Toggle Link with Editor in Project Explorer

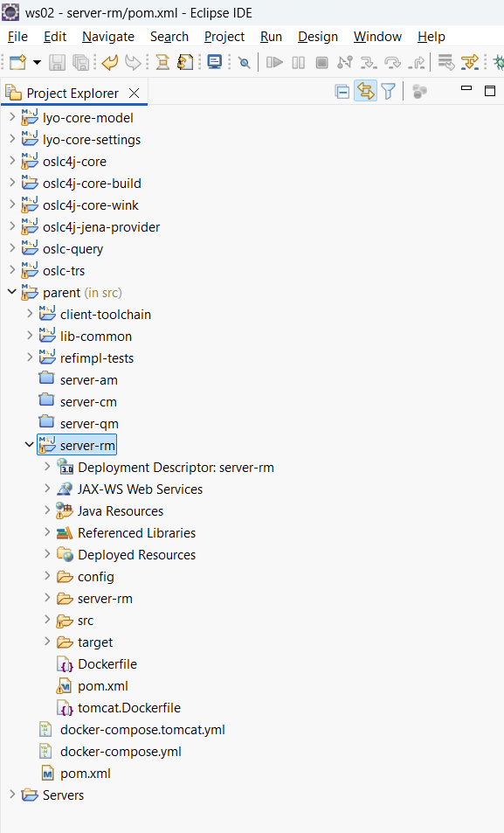(365, 92)
